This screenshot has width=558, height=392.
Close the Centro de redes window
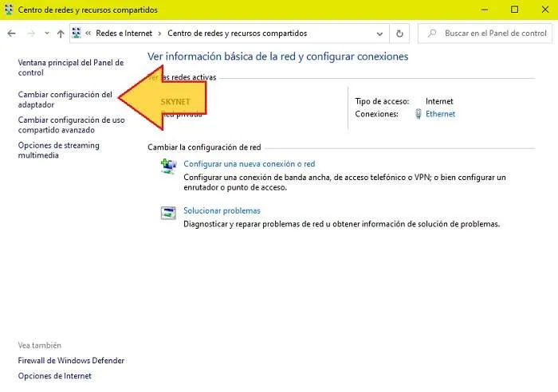(544, 10)
